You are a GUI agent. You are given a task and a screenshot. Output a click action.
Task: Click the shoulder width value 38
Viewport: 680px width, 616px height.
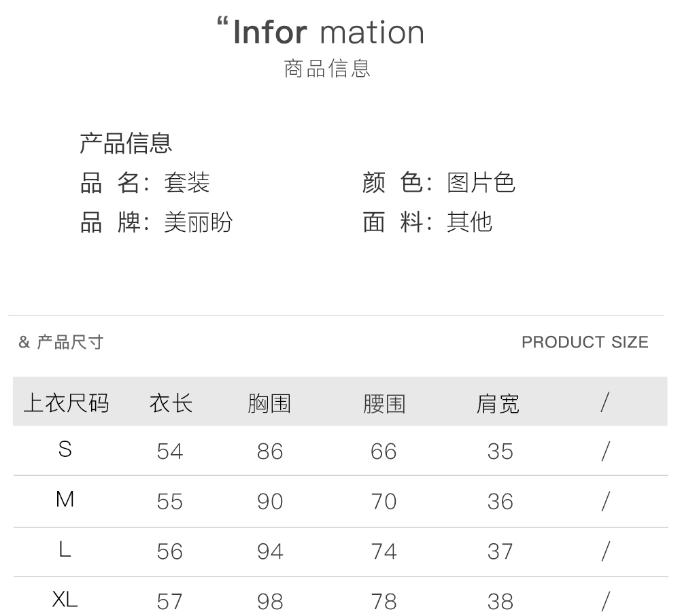[500, 601]
